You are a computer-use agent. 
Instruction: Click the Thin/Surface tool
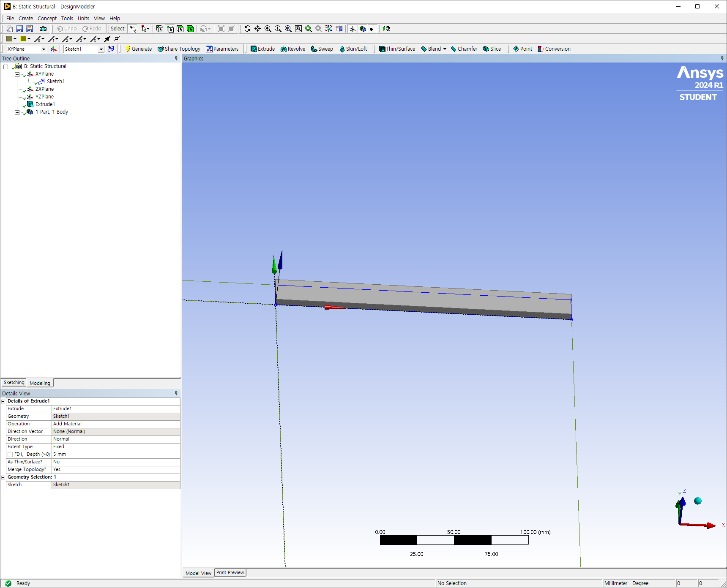397,49
